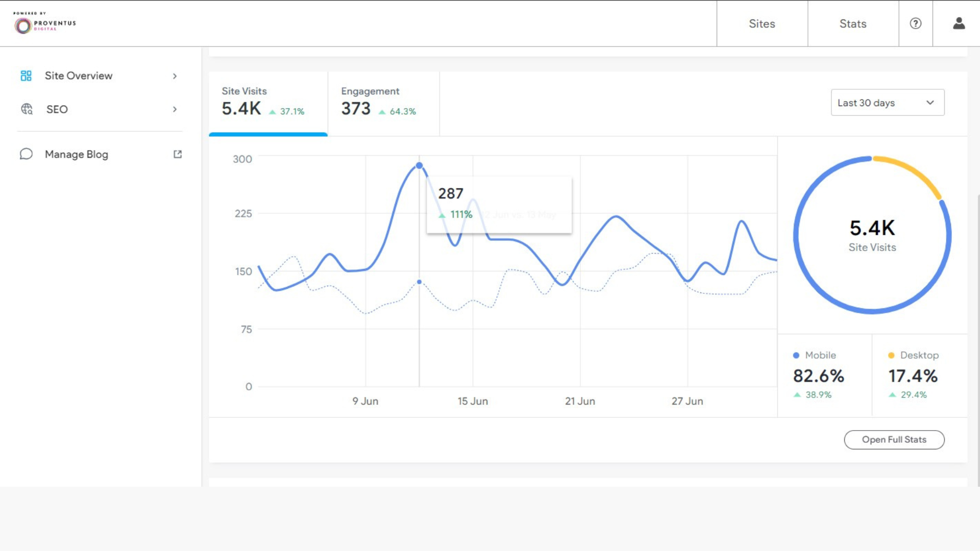Click the blue Mobile legend dot
This screenshot has width=980, height=551.
coord(796,355)
